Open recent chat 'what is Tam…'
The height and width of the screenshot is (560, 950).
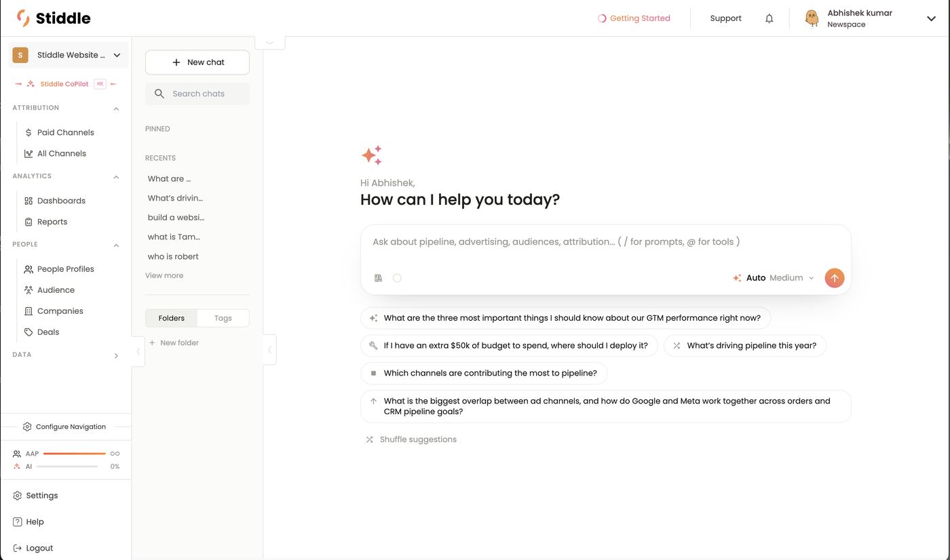(174, 237)
